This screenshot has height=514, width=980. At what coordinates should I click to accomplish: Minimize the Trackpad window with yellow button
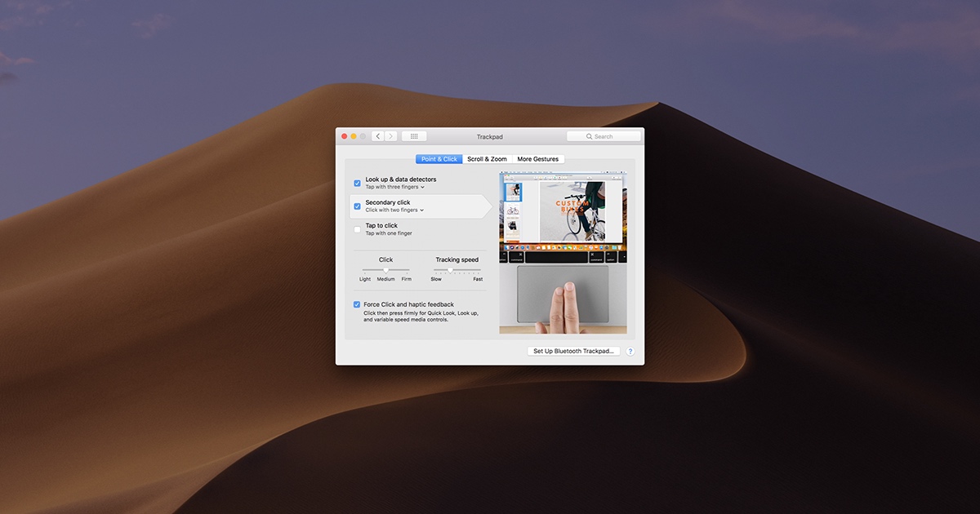[x=354, y=136]
